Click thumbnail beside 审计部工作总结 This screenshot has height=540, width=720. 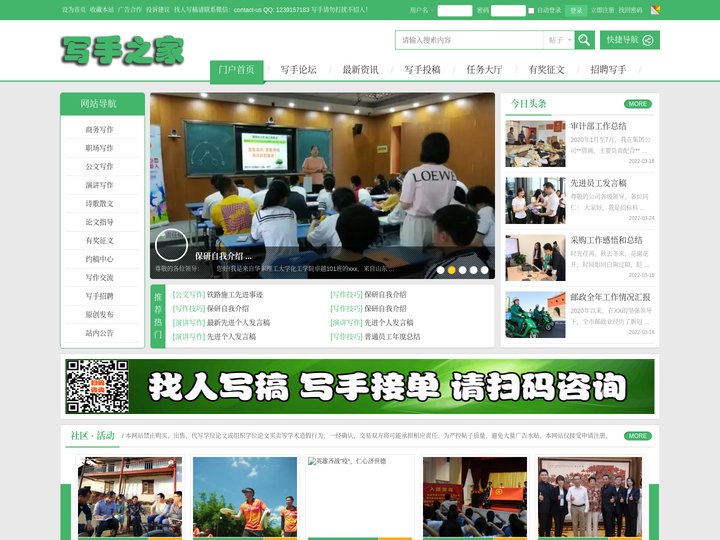[x=535, y=144]
